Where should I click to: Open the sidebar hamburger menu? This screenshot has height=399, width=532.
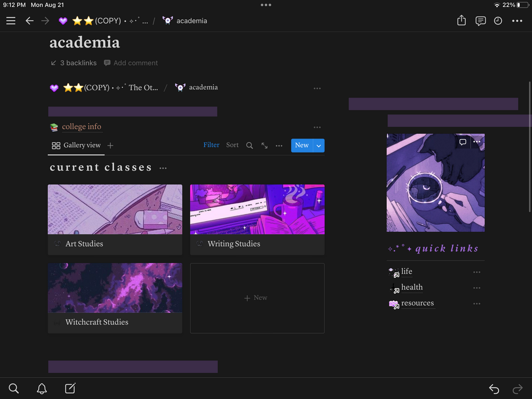click(x=11, y=21)
